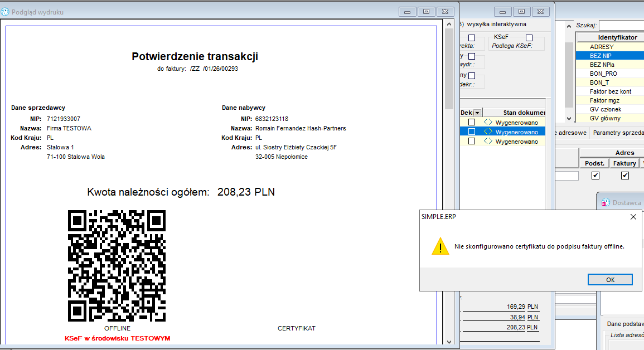Click the print preview scrollbar up arrow
This screenshot has height=350, width=644.
pyautogui.click(x=449, y=24)
